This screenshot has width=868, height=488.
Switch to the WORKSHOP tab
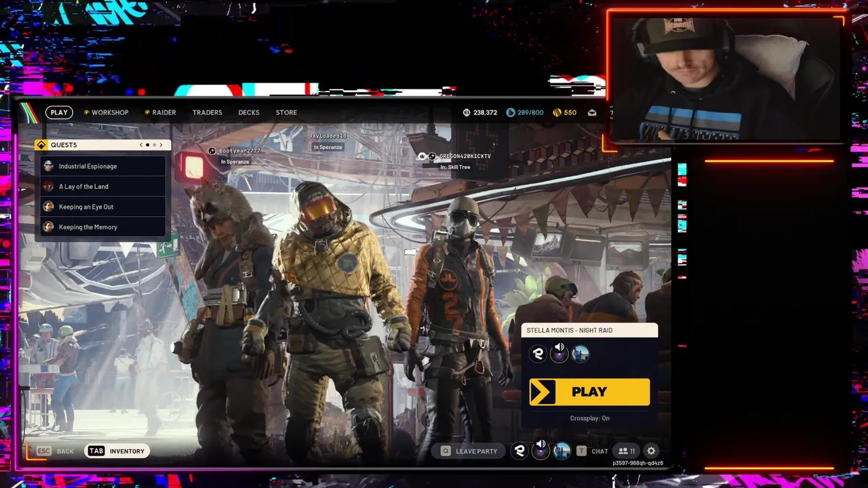110,113
